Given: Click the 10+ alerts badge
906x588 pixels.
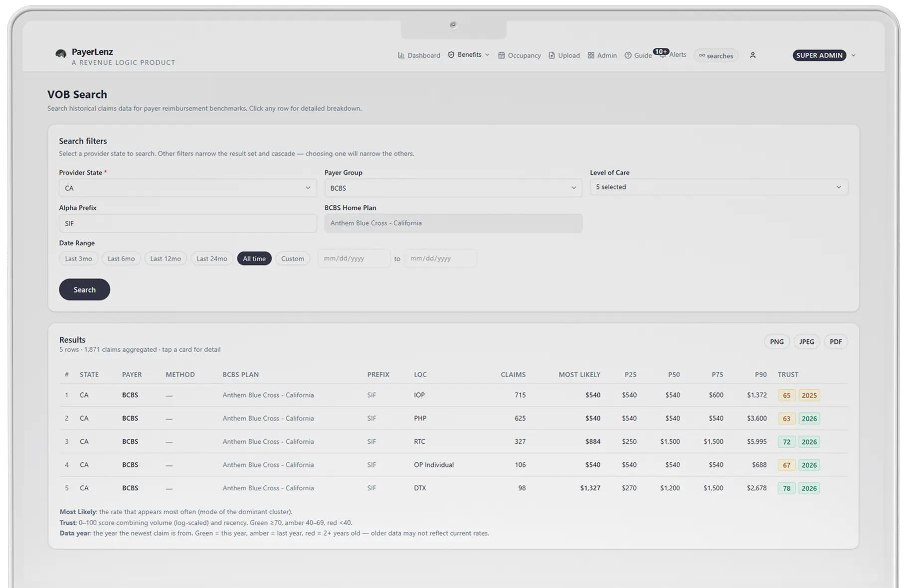Looking at the screenshot, I should point(661,52).
